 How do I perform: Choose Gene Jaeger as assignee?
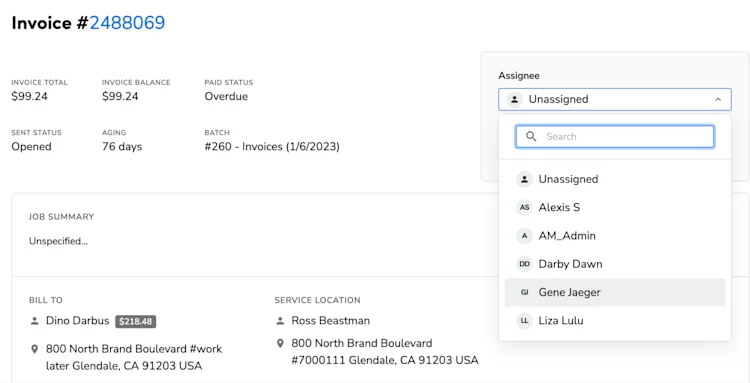point(615,292)
